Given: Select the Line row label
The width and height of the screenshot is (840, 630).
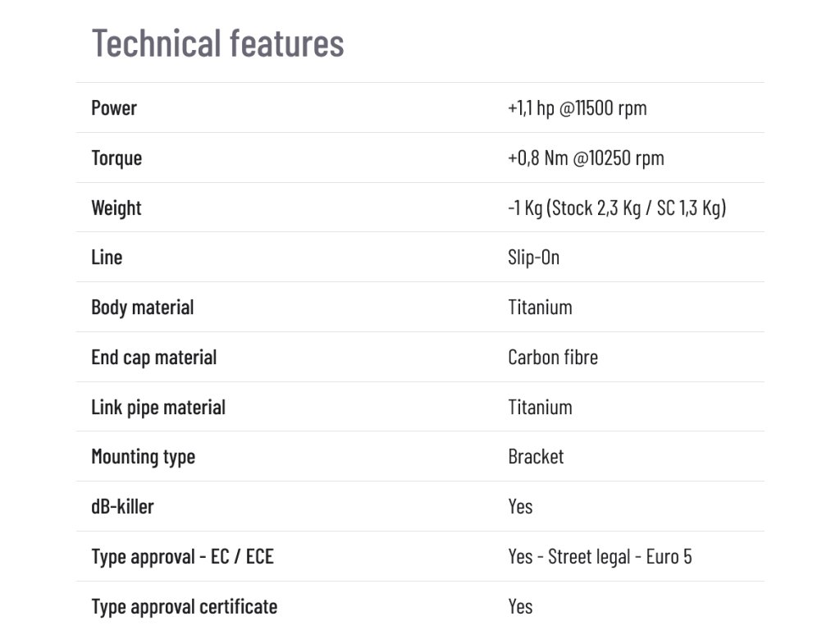Looking at the screenshot, I should (x=107, y=258).
